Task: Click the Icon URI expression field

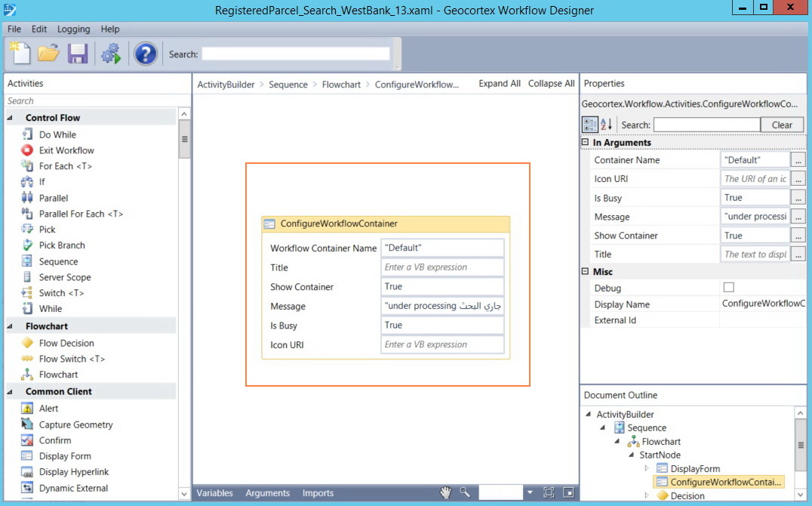Action: [442, 345]
